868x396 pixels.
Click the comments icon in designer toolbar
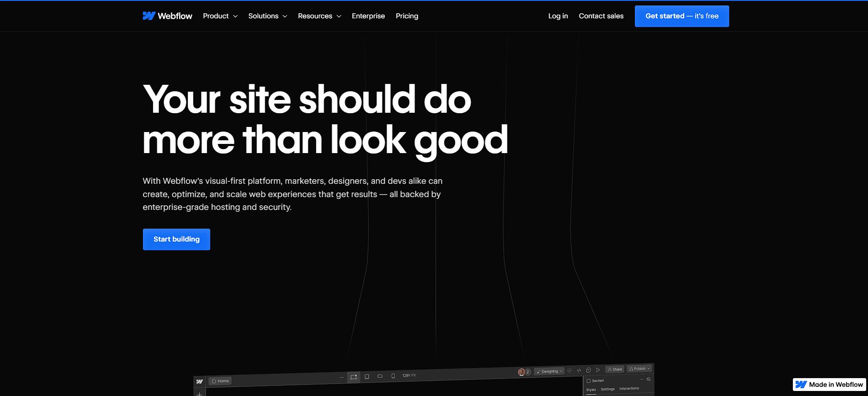click(589, 370)
